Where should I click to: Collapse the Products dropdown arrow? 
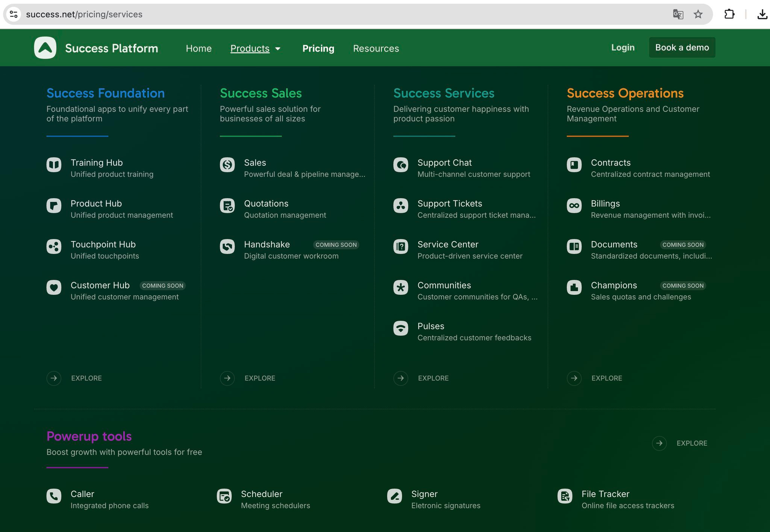click(x=278, y=49)
